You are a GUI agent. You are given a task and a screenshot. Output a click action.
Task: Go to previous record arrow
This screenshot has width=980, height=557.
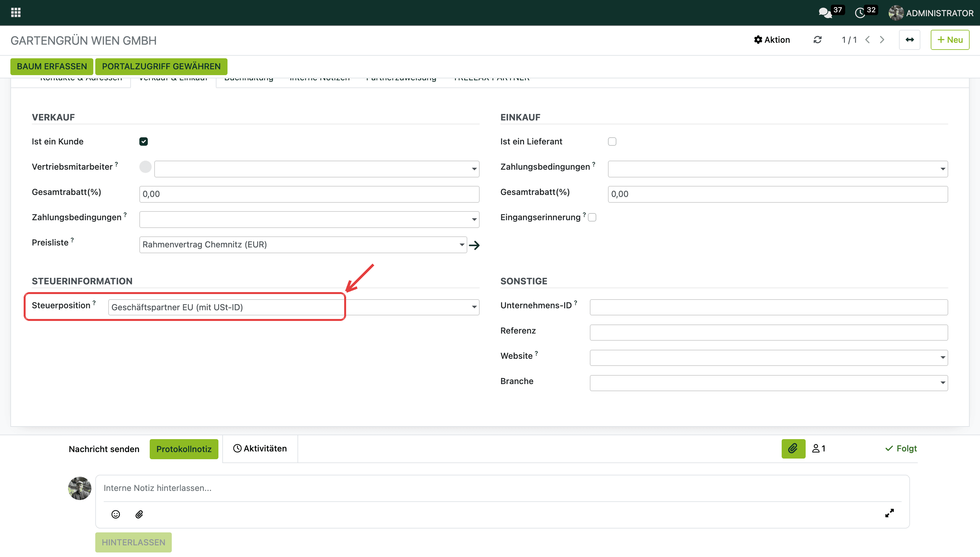click(x=868, y=40)
